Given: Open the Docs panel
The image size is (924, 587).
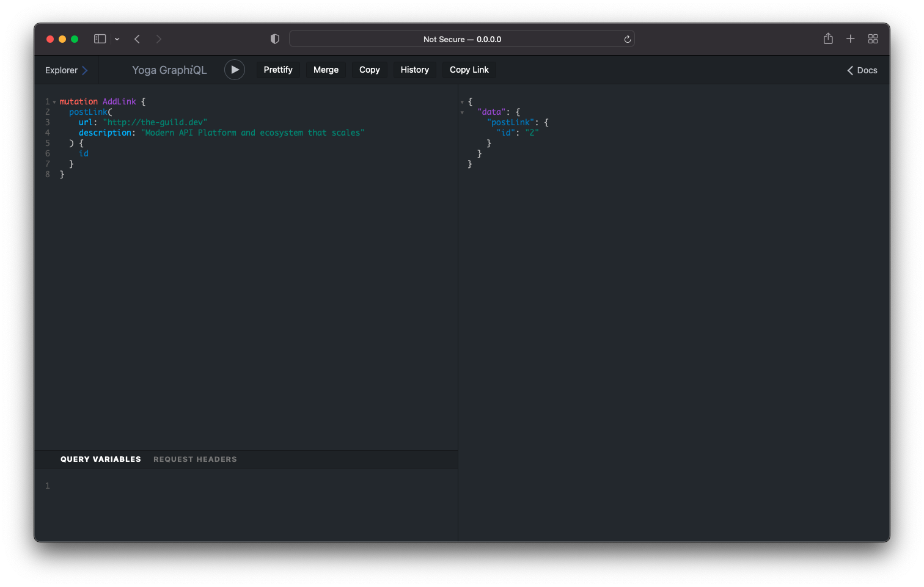Looking at the screenshot, I should pyautogui.click(x=862, y=70).
